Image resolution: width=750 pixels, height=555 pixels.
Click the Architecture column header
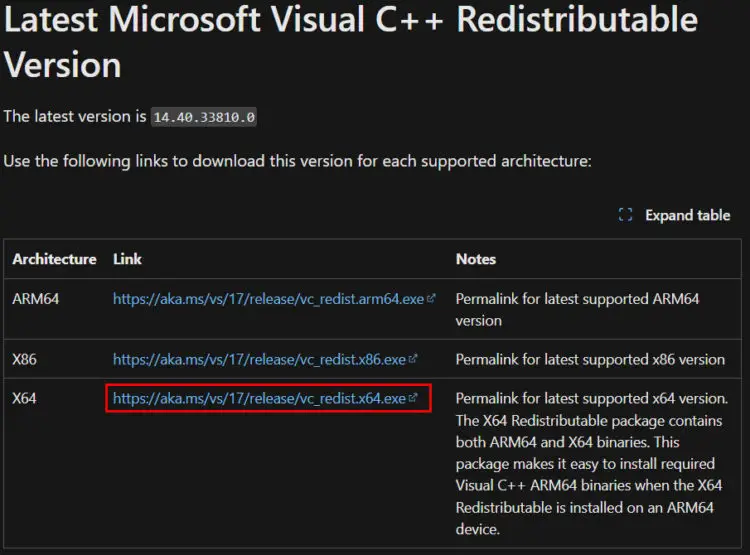coord(54,259)
